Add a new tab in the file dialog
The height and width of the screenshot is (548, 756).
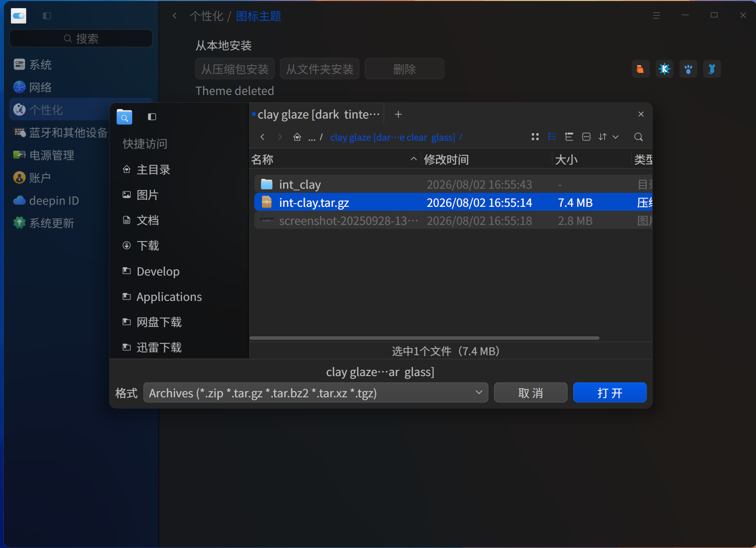pyautogui.click(x=398, y=114)
